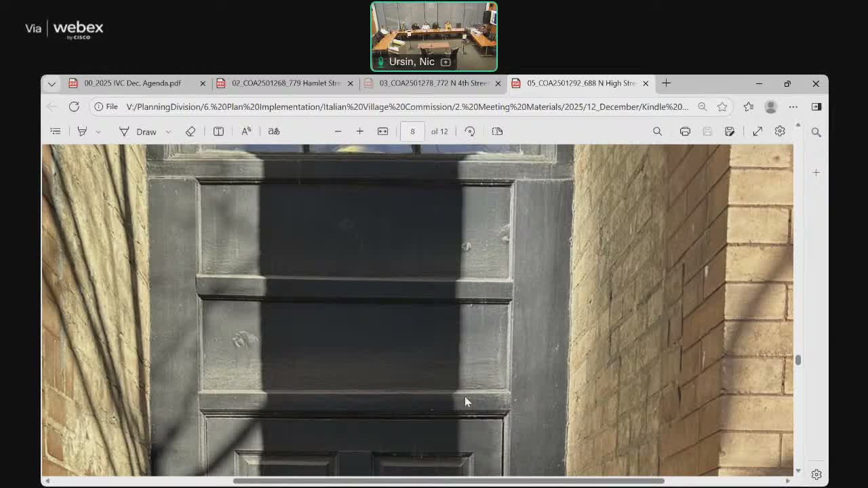
Task: Open the browser tab search dropdown
Action: (x=52, y=83)
